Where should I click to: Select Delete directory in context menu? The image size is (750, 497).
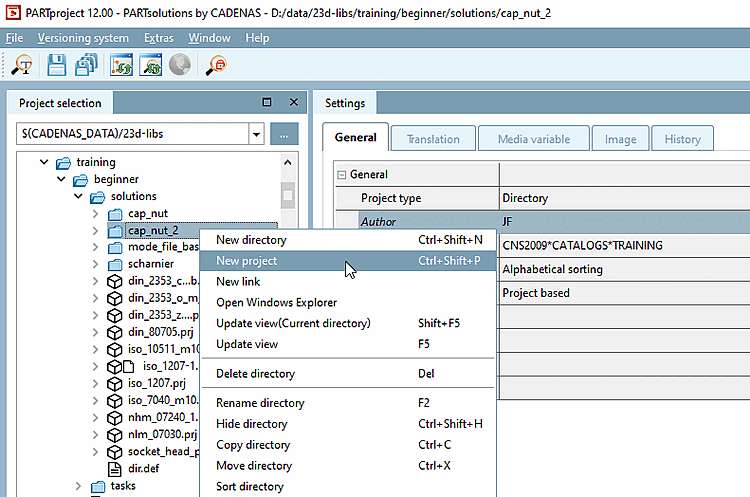coord(255,374)
